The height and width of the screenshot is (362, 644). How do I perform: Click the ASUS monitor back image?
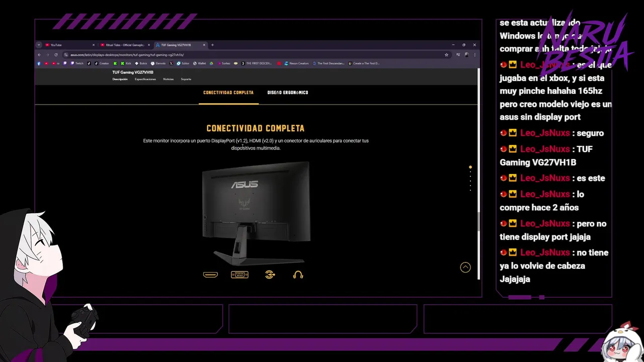[x=256, y=213]
